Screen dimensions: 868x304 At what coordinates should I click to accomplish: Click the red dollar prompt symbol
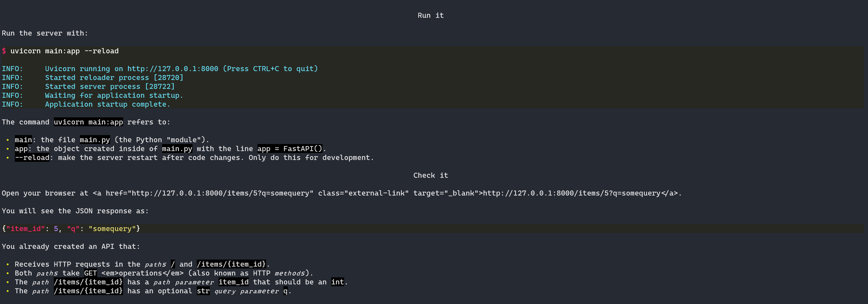[x=4, y=51]
